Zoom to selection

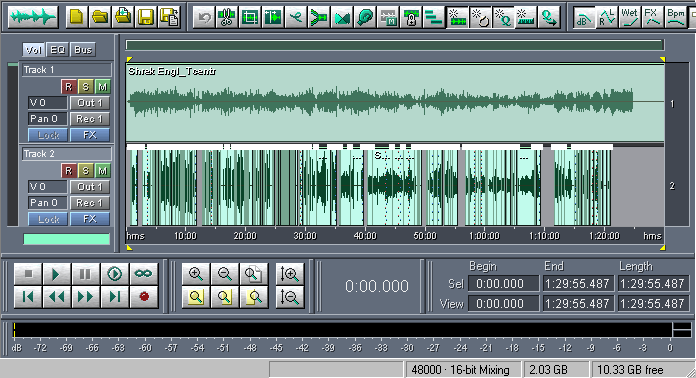pos(196,297)
